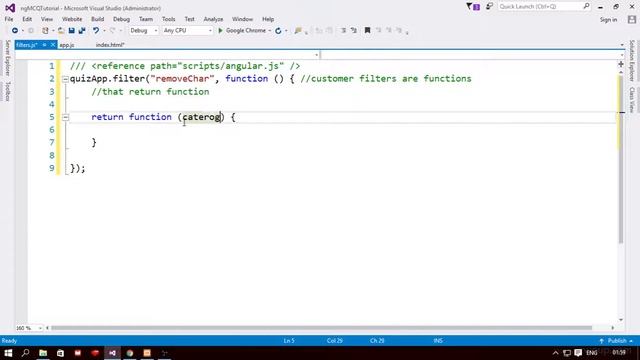Open the Analyze menu
Image resolution: width=640 pixels, height=360 pixels.
[x=213, y=19]
